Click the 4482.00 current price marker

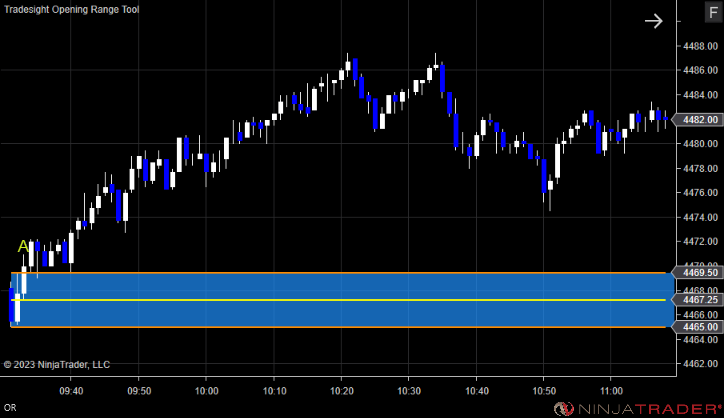pyautogui.click(x=696, y=120)
